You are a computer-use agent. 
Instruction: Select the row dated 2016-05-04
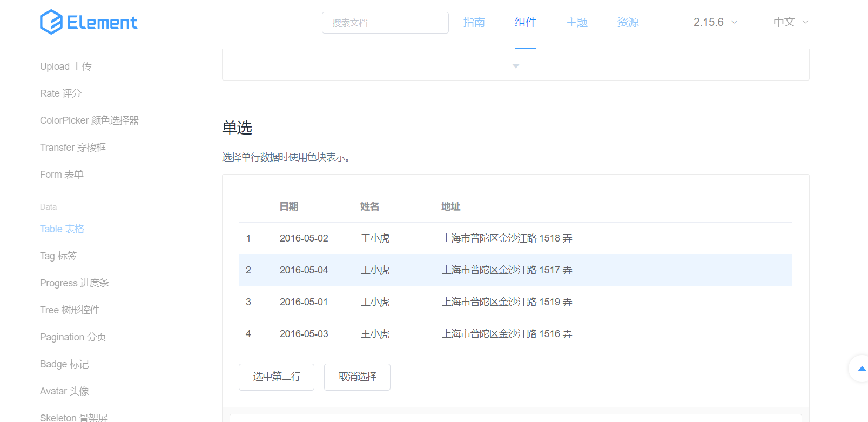(x=515, y=270)
